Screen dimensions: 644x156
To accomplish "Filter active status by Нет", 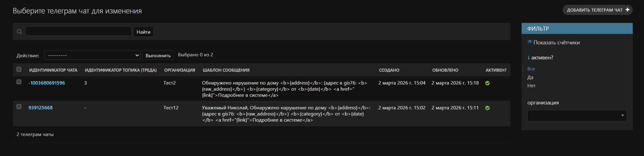I will pyautogui.click(x=531, y=86).
